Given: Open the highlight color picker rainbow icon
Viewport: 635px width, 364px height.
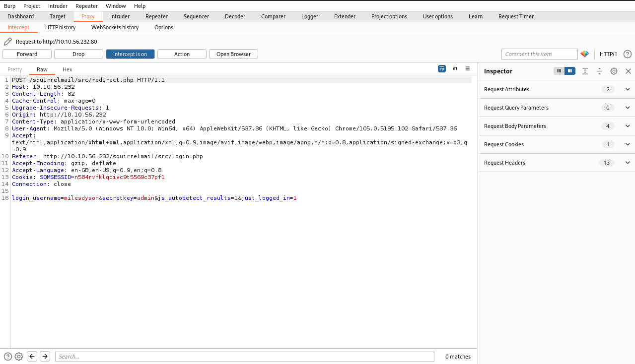Looking at the screenshot, I should 585,54.
